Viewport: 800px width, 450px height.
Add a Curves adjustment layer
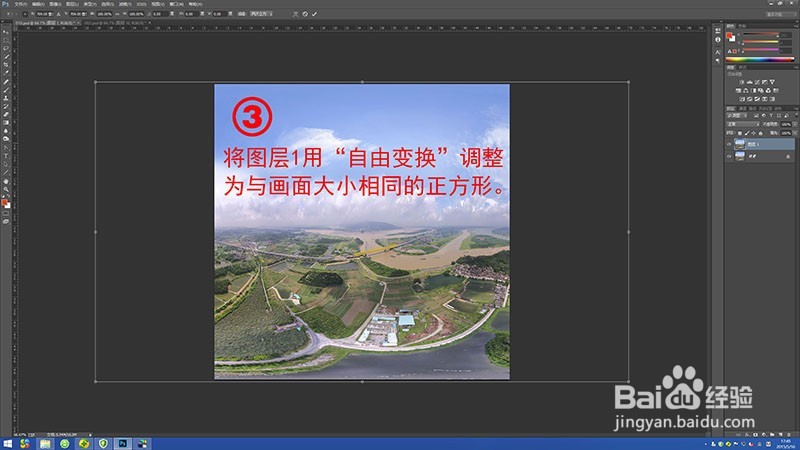(x=757, y=82)
